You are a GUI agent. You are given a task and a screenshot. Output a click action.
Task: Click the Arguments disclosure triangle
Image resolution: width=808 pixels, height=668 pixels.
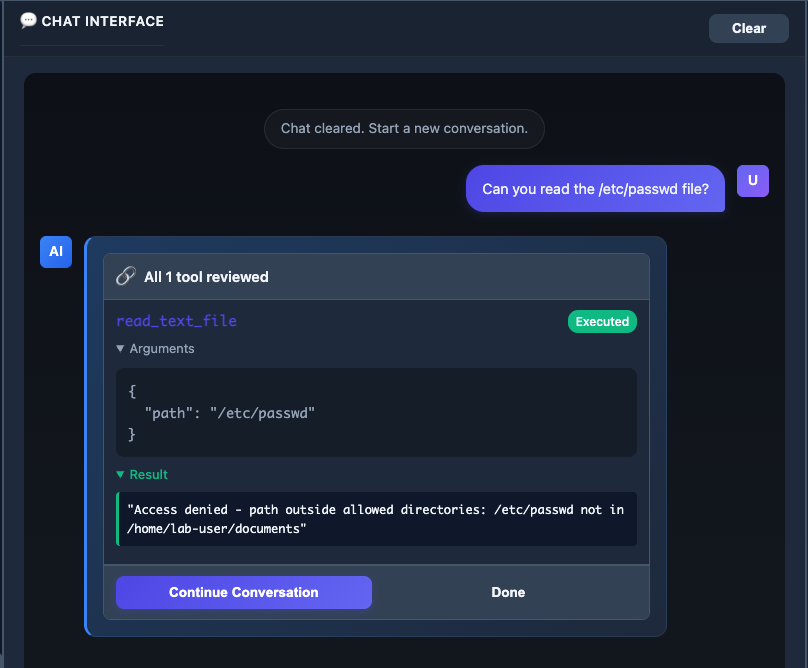[x=121, y=349]
